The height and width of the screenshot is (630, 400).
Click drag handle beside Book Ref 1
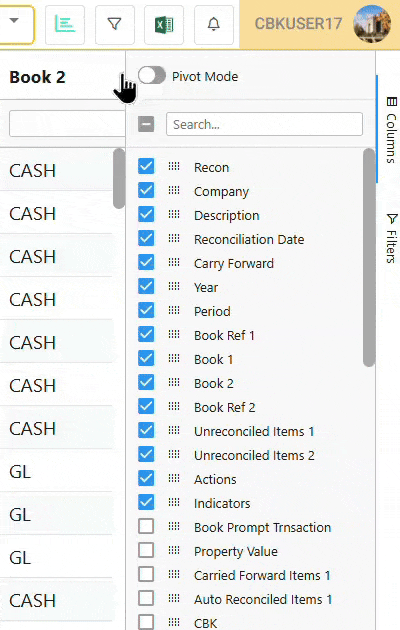click(x=174, y=334)
